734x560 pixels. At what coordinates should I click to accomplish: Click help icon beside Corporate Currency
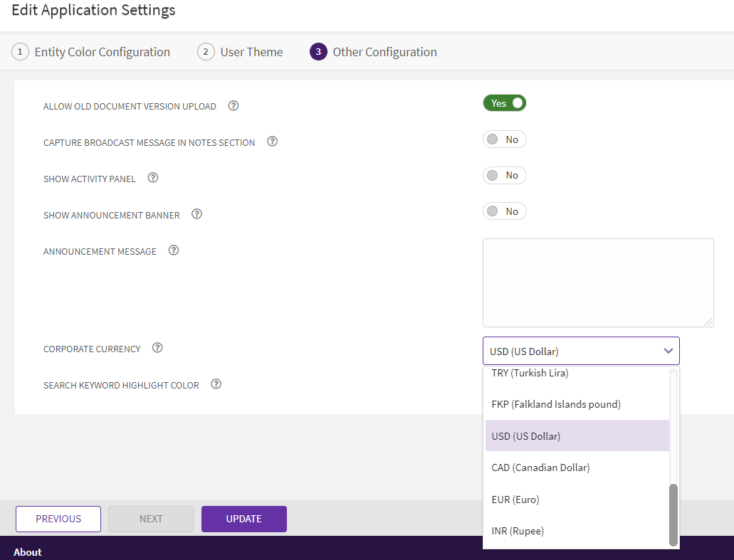157,348
